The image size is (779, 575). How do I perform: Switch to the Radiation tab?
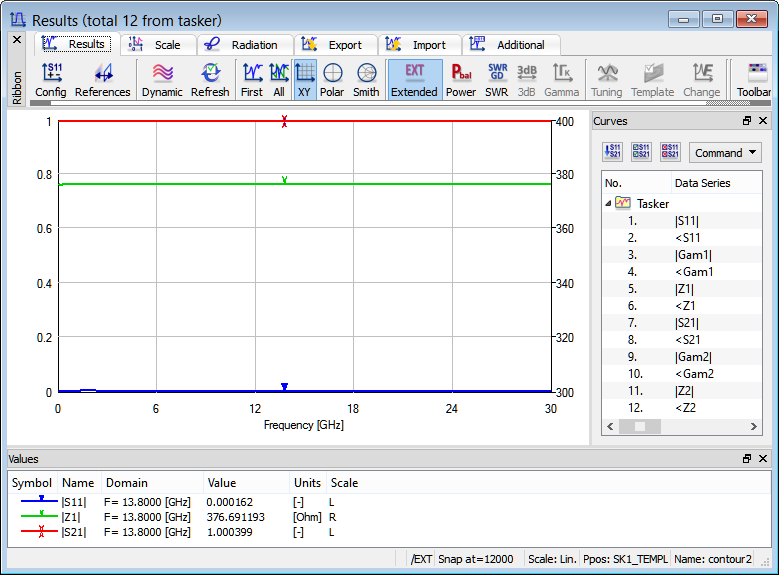244,45
